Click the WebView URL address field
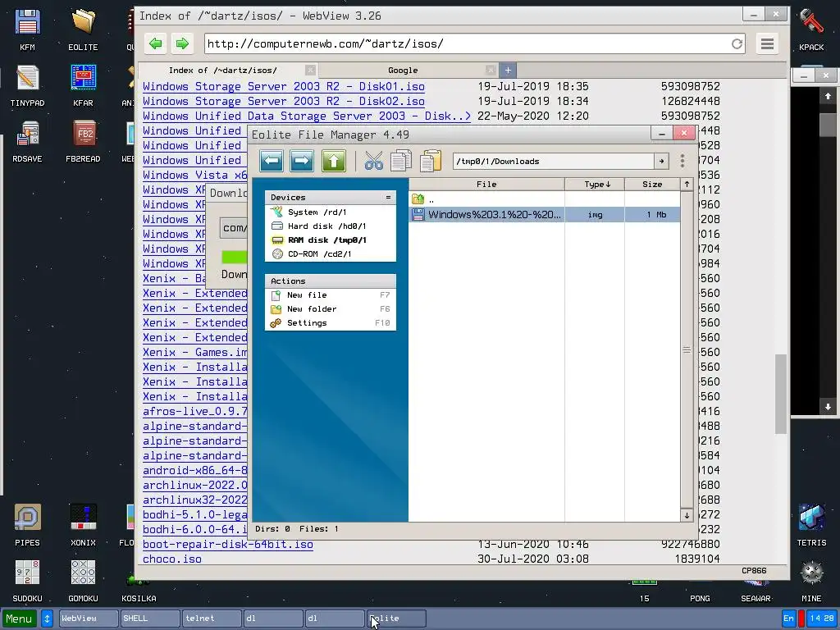 coord(466,44)
